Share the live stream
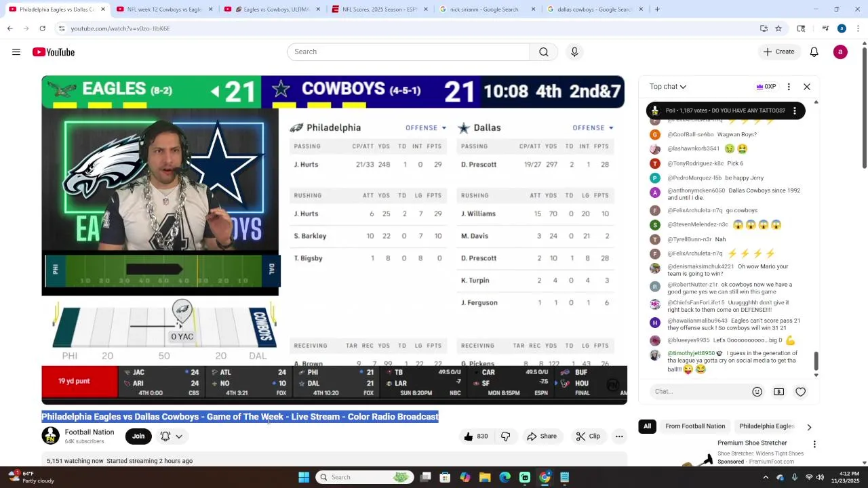Screen dimensions: 868x488 point(542,436)
